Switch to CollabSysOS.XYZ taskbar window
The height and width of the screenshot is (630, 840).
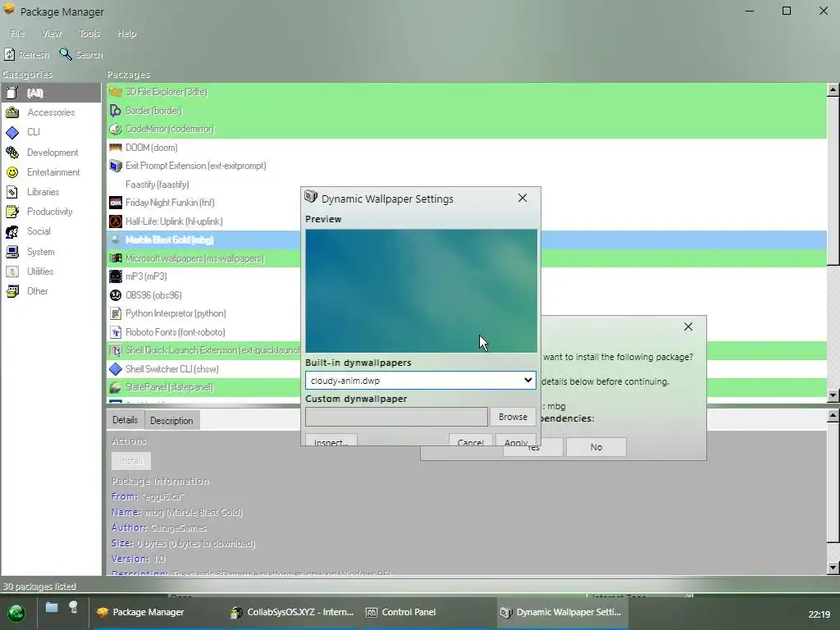[293, 612]
